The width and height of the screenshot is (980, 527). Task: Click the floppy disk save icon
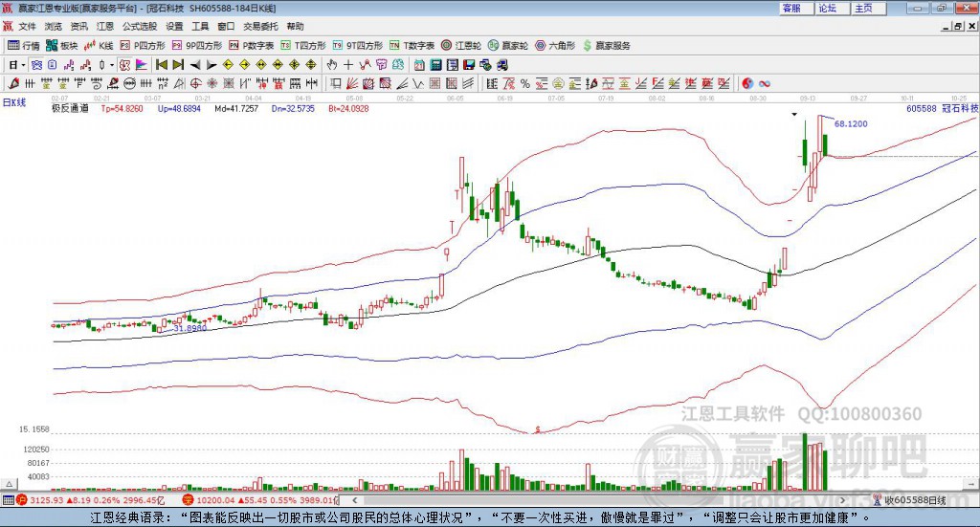[469, 65]
